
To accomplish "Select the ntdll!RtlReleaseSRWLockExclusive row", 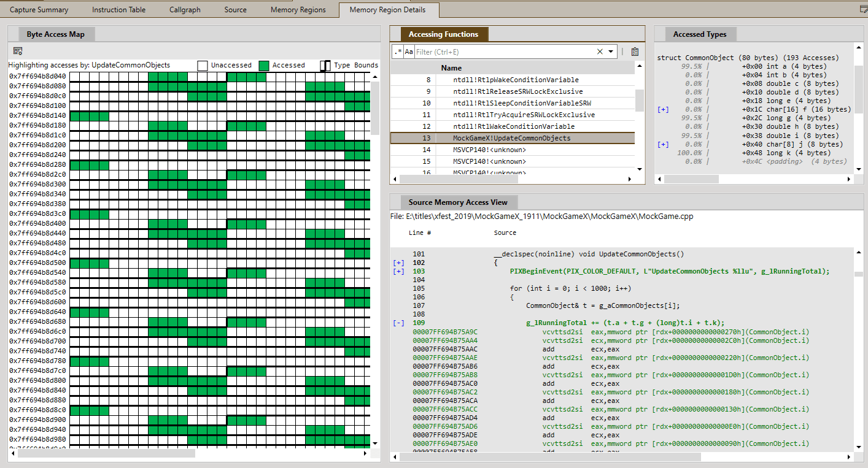I will coord(513,91).
